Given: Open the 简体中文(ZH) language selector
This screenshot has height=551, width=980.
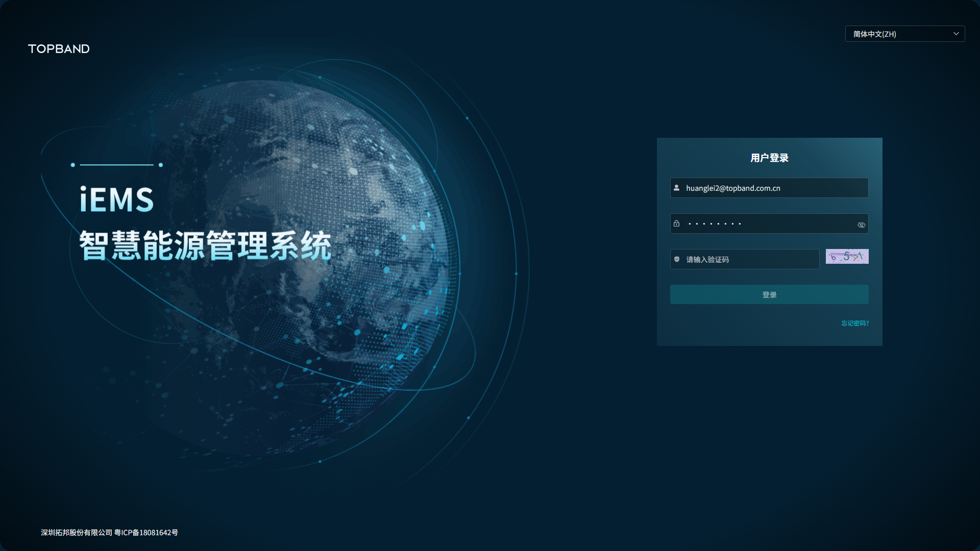Looking at the screenshot, I should click(x=898, y=34).
